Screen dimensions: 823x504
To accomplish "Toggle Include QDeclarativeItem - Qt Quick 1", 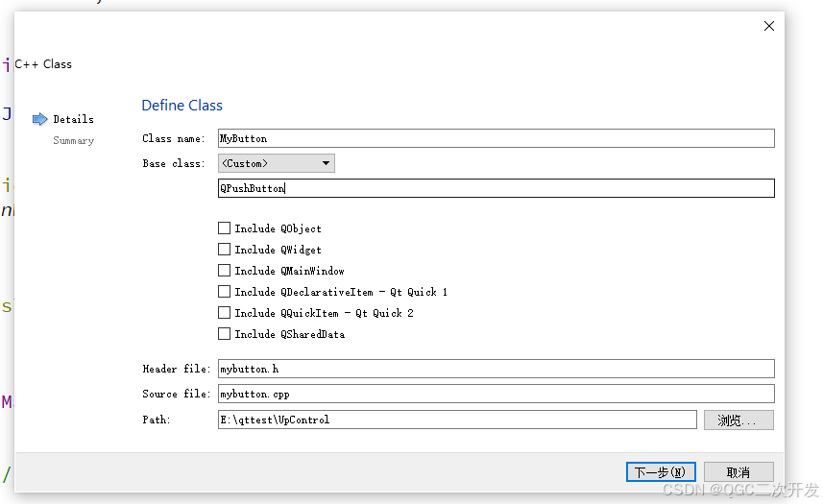I will click(x=225, y=292).
